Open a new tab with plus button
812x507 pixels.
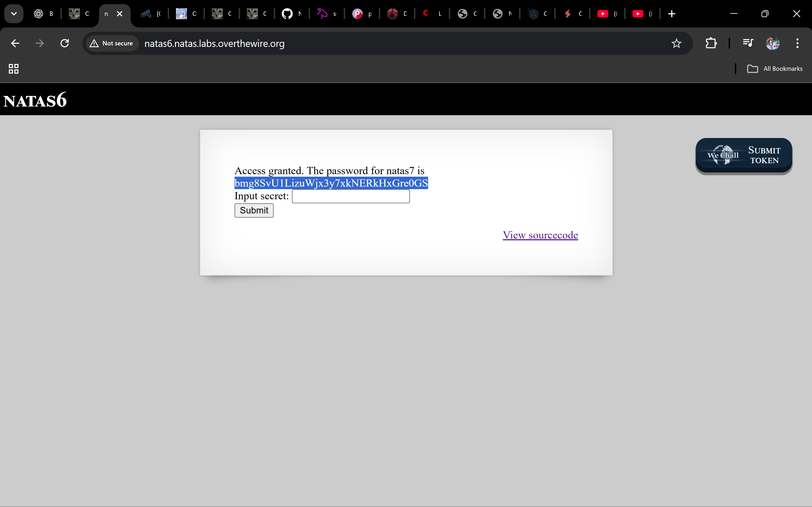tap(671, 14)
